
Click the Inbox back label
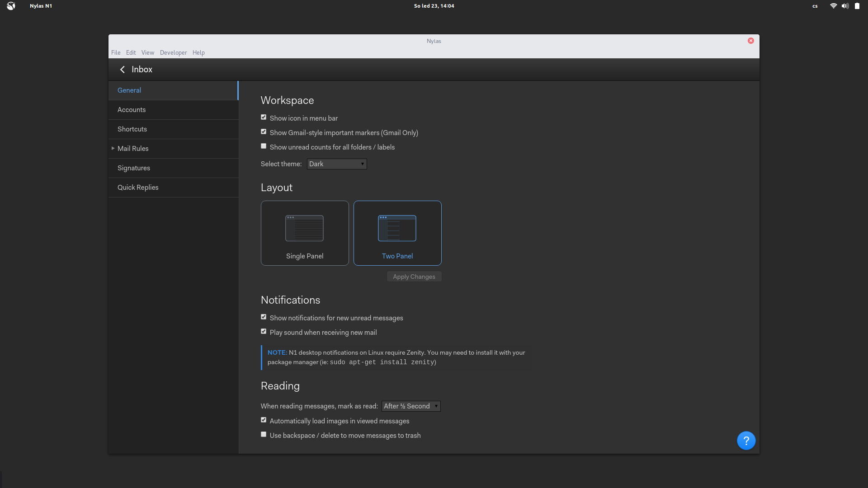point(142,70)
